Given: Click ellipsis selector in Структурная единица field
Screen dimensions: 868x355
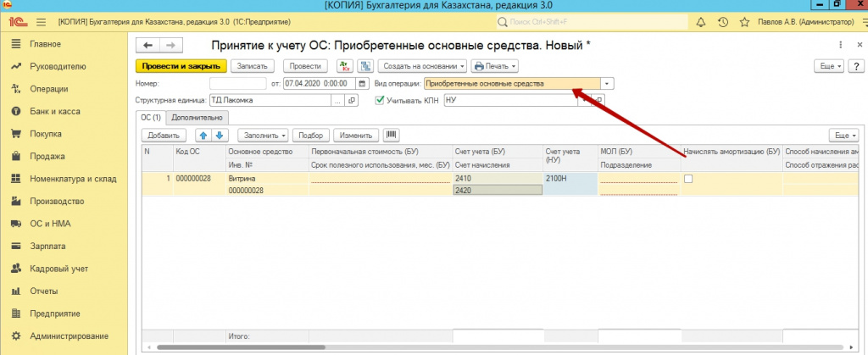Looking at the screenshot, I should (x=338, y=101).
